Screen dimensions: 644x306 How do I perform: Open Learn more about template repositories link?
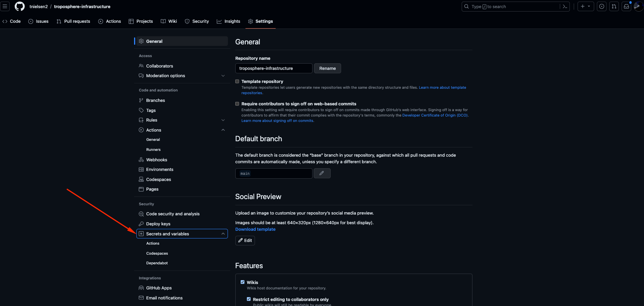(442, 88)
